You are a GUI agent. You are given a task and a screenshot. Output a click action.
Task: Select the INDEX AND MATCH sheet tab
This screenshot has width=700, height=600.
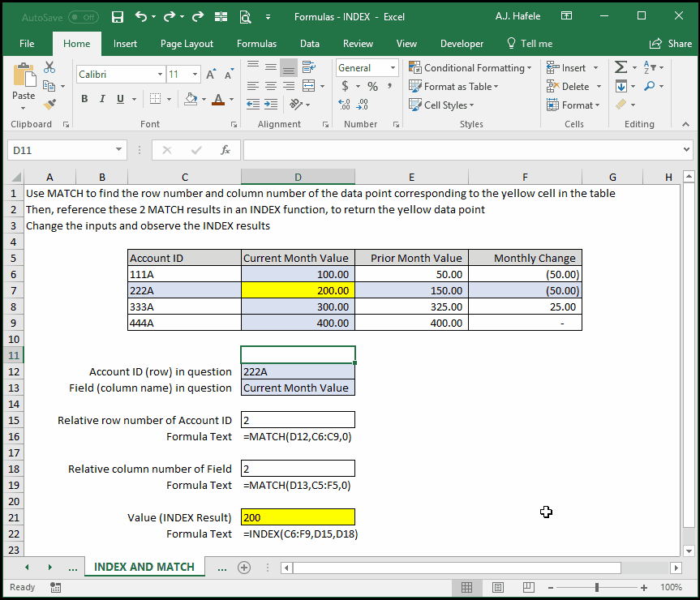coord(144,567)
